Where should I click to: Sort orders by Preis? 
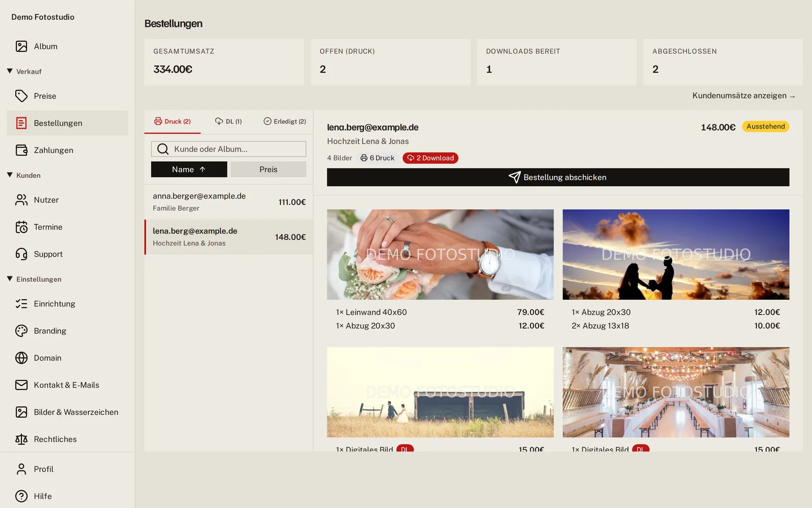tap(268, 170)
